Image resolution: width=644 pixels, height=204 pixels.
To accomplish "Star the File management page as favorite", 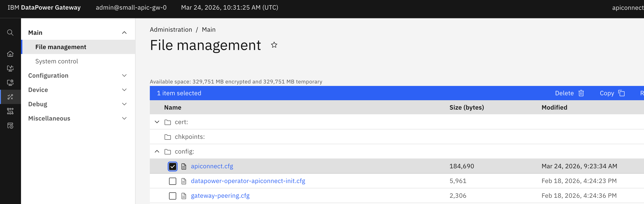I will tap(274, 45).
